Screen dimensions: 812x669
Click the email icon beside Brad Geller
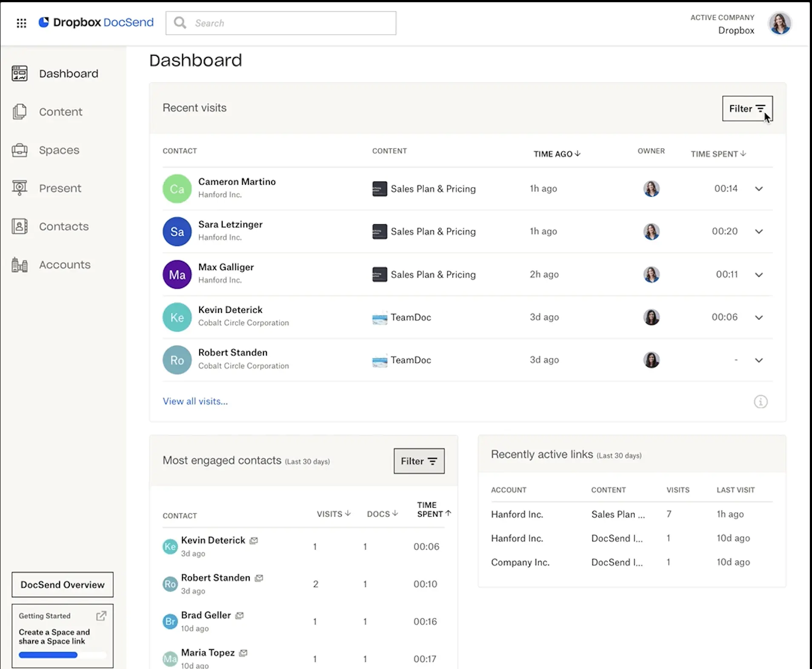240,615
